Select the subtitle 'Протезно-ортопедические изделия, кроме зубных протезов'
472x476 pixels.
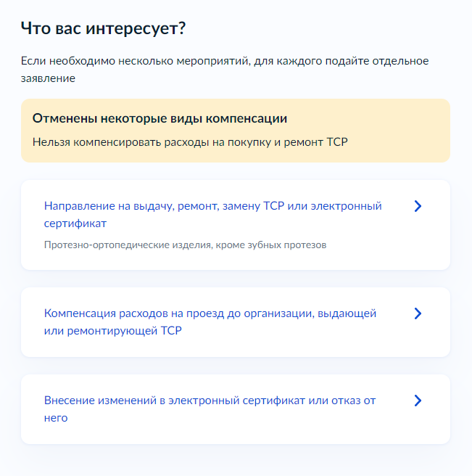[185, 245]
